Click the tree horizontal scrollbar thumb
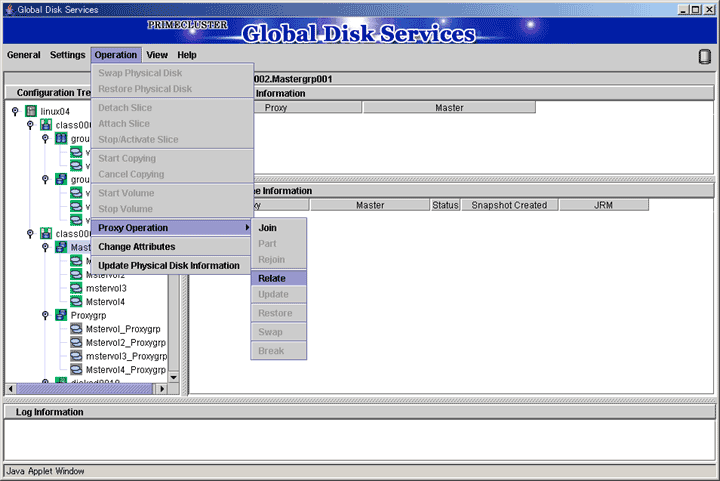 click(x=84, y=389)
